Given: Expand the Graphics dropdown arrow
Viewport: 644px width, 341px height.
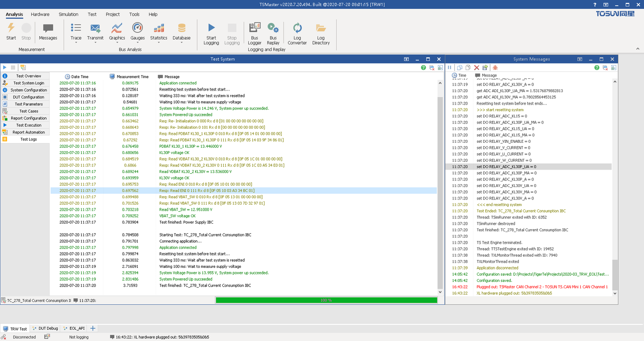Looking at the screenshot, I should 117,43.
